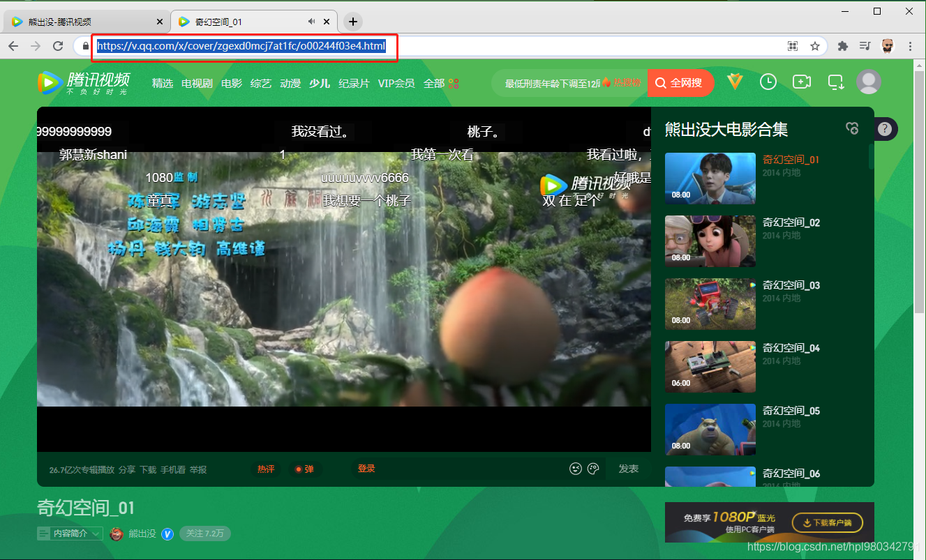Mute the 奇幻空间_01 tab audio icon

coord(311,22)
